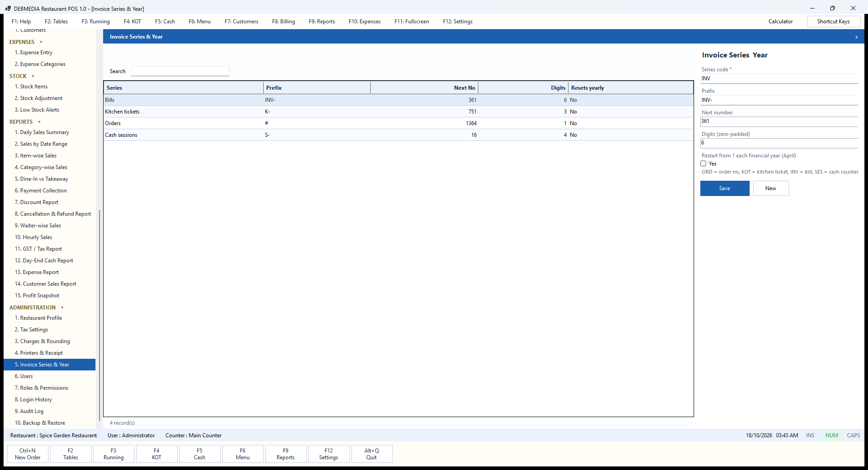Close the Invoice Series & Year panel

point(856,37)
